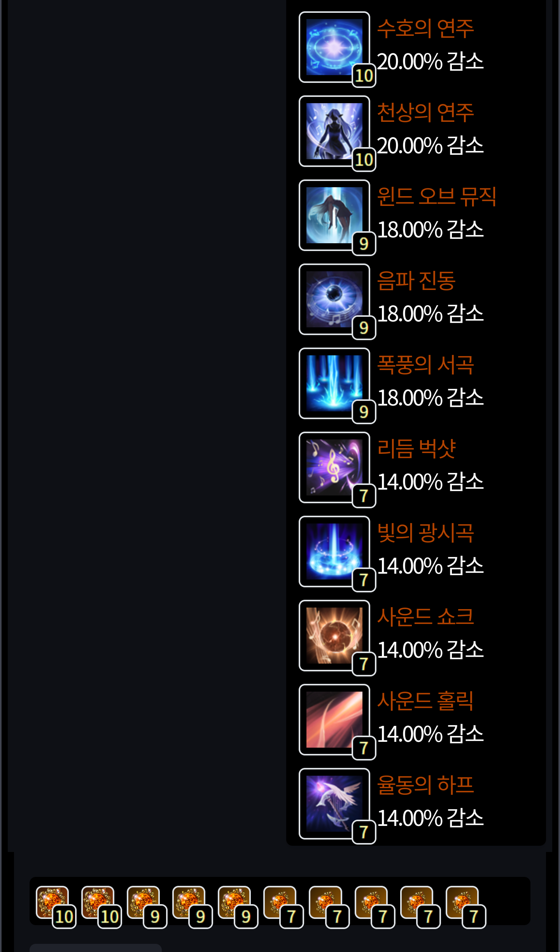Open the 율동의 하프 skill icon

point(334,804)
